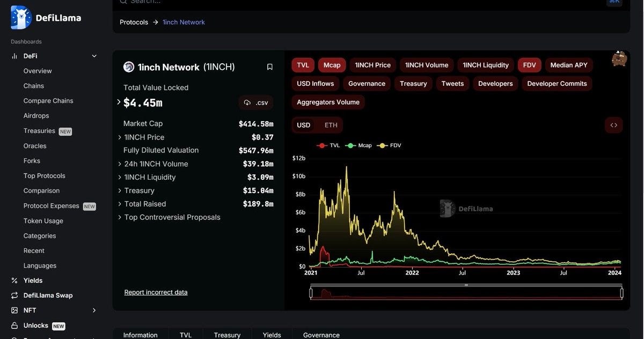Open Compare Chains in the sidebar
This screenshot has width=644, height=339.
[48, 101]
